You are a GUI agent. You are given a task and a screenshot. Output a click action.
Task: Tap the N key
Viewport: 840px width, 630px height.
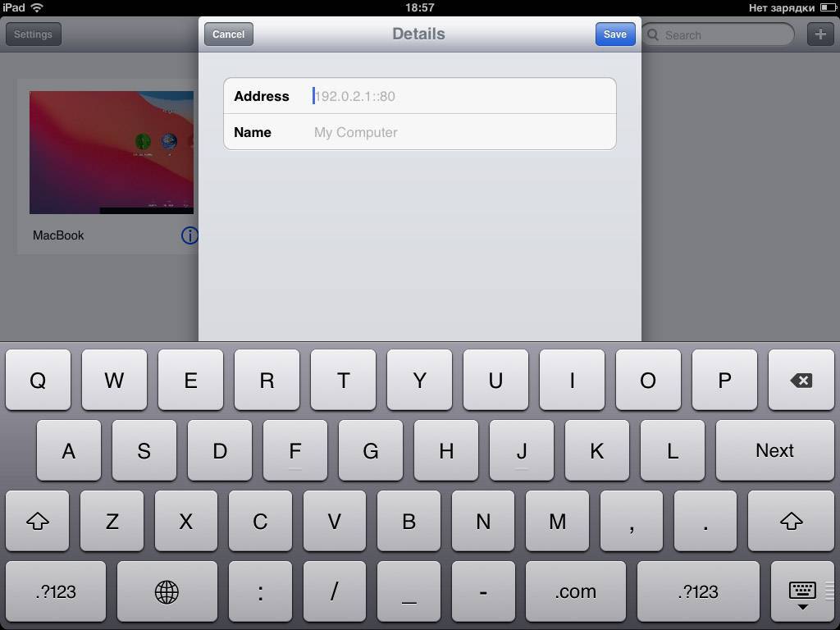coord(483,521)
